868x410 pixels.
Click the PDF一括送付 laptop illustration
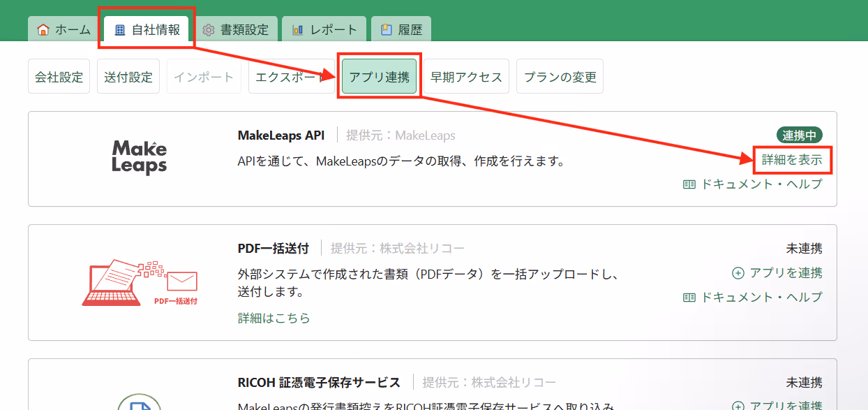coord(140,284)
